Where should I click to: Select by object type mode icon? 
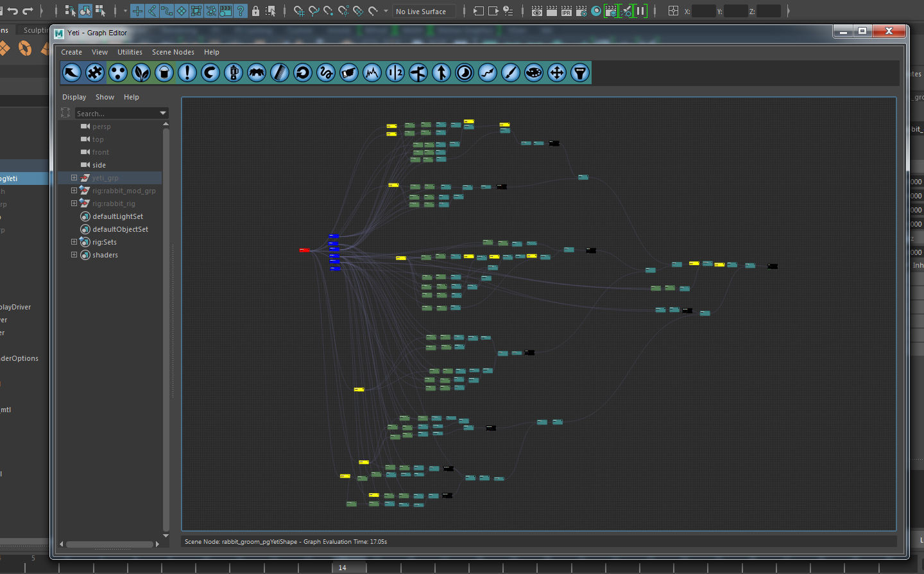click(85, 11)
